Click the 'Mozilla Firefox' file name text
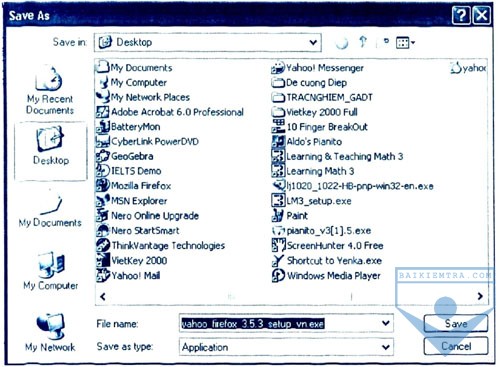Screen dimensions: 500x367 click(141, 186)
